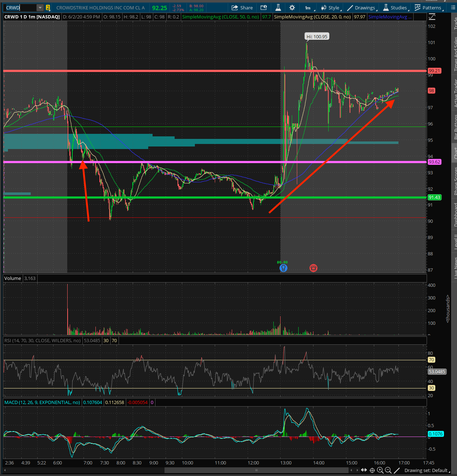The height and width of the screenshot is (476, 457).
Task: Open the Patterns dropdown menu
Action: point(428,8)
